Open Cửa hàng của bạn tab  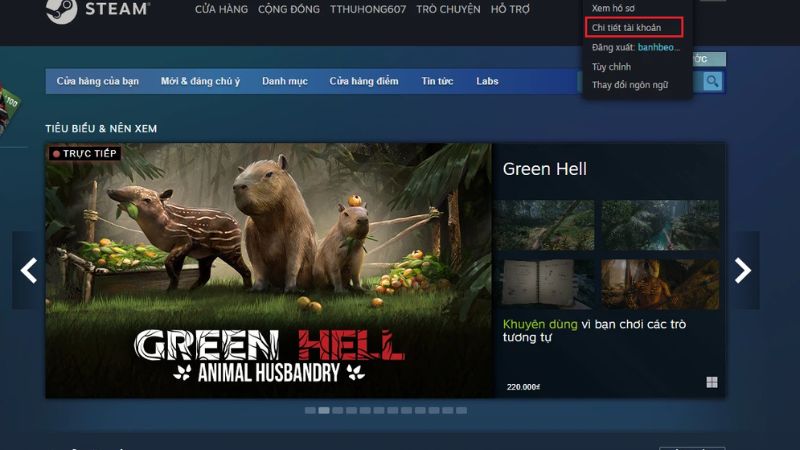click(97, 81)
